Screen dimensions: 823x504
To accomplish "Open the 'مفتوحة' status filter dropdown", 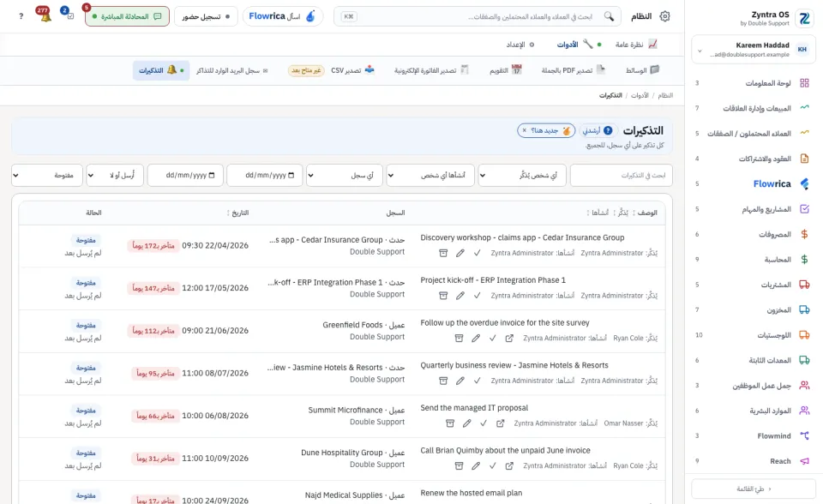I will coord(46,176).
